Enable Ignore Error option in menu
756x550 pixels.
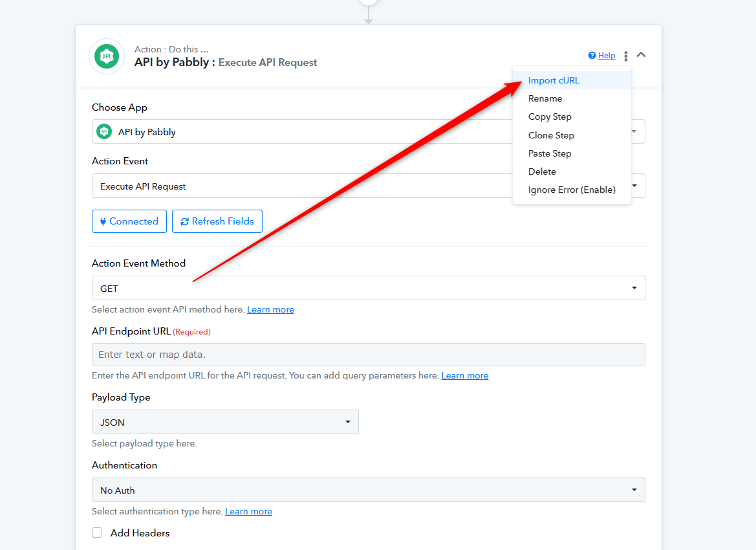[572, 190]
